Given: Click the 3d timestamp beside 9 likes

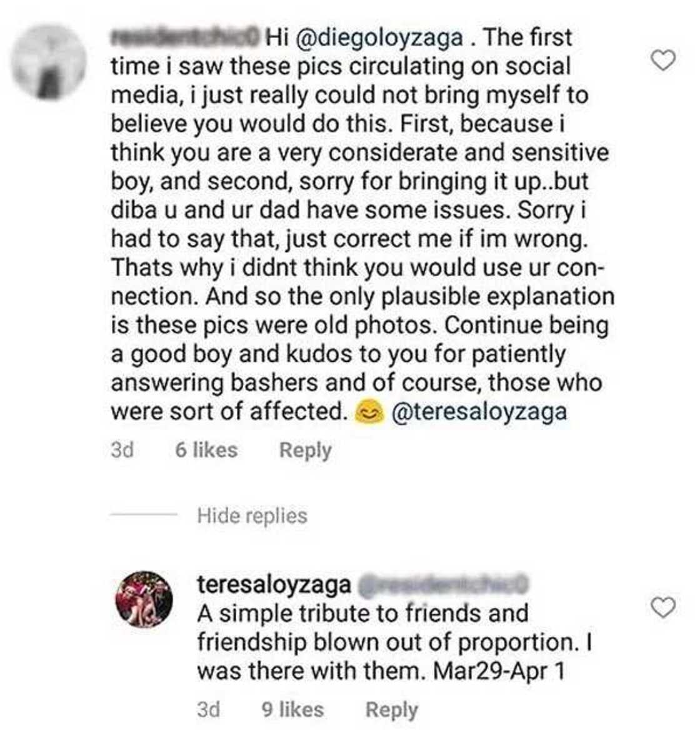Looking at the screenshot, I should pyautogui.click(x=208, y=709).
